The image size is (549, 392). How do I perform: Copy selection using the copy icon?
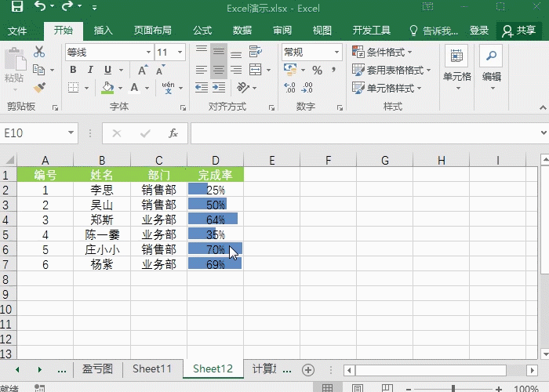click(39, 70)
